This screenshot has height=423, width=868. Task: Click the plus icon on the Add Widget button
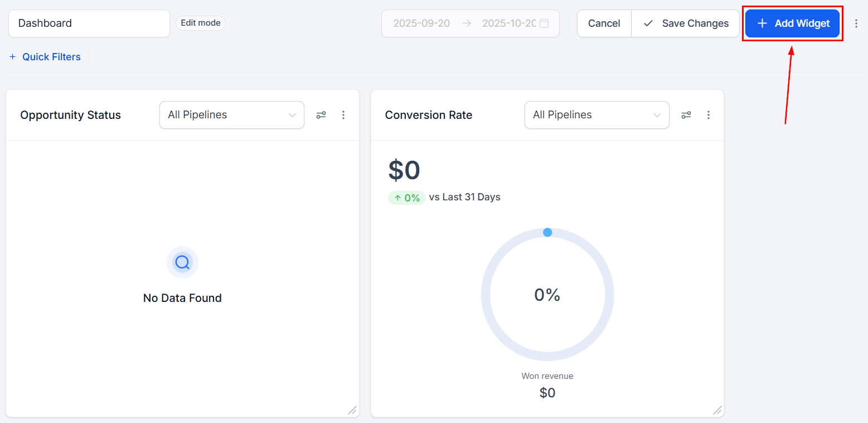tap(762, 23)
